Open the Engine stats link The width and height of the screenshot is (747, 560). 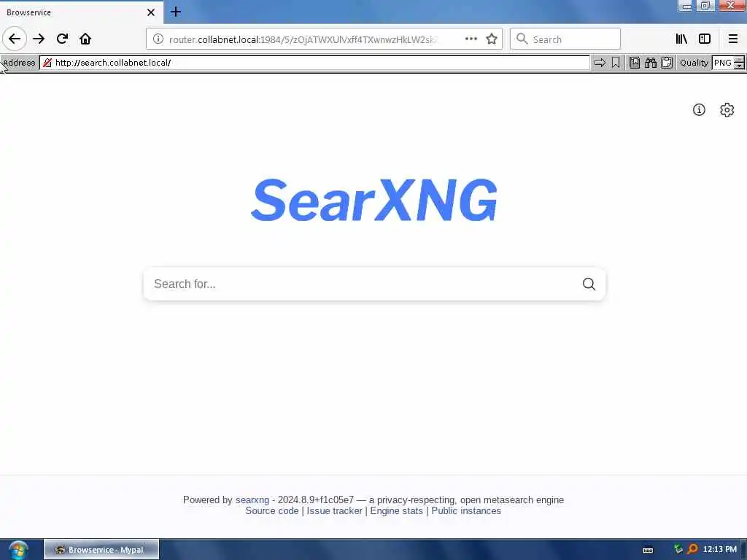coord(396,511)
